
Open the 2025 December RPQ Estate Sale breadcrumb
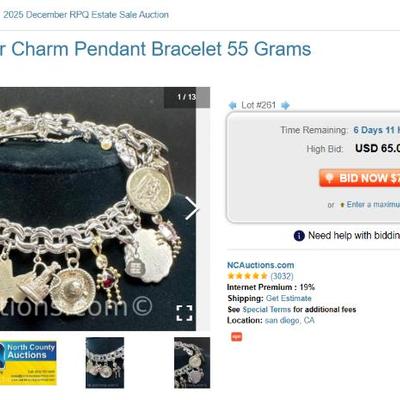(86, 15)
